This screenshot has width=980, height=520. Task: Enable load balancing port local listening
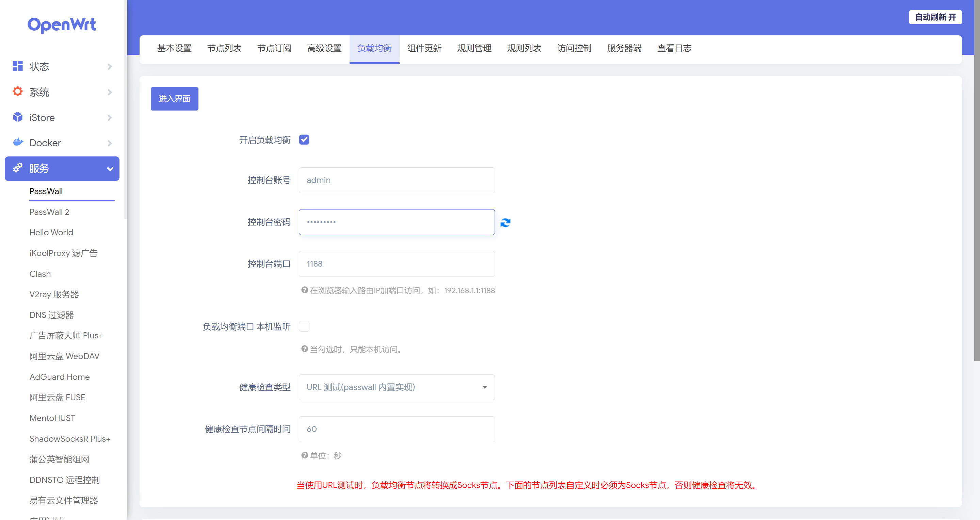(304, 326)
